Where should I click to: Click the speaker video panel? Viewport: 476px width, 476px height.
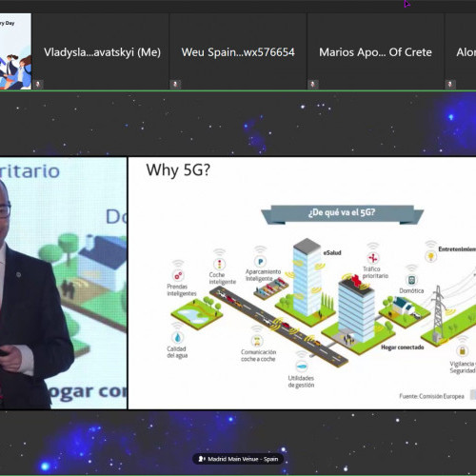63,283
